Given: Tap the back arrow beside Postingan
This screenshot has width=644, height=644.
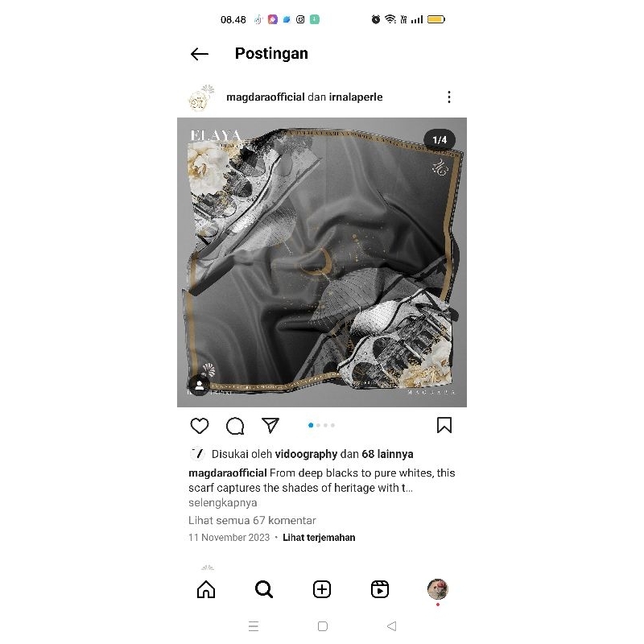Looking at the screenshot, I should tap(200, 54).
